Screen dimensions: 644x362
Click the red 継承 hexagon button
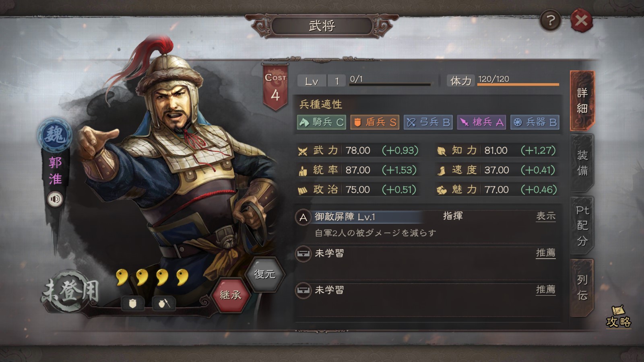coord(230,295)
